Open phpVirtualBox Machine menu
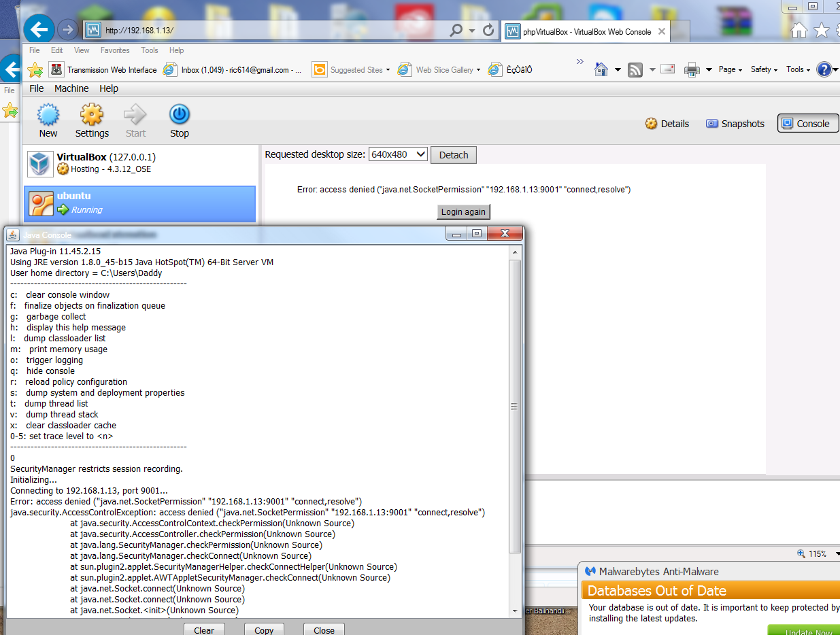 pyautogui.click(x=71, y=88)
